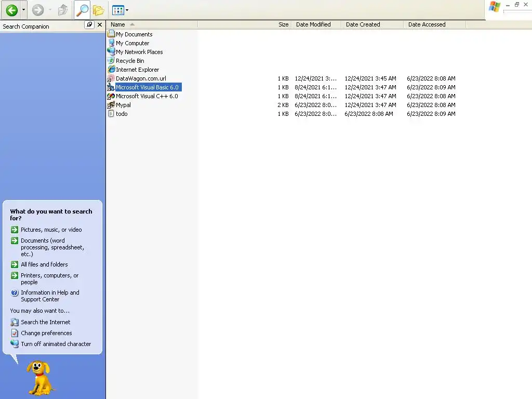Click the green arrow beside Printers, computers
The width and height of the screenshot is (532, 399).
[x=14, y=275]
